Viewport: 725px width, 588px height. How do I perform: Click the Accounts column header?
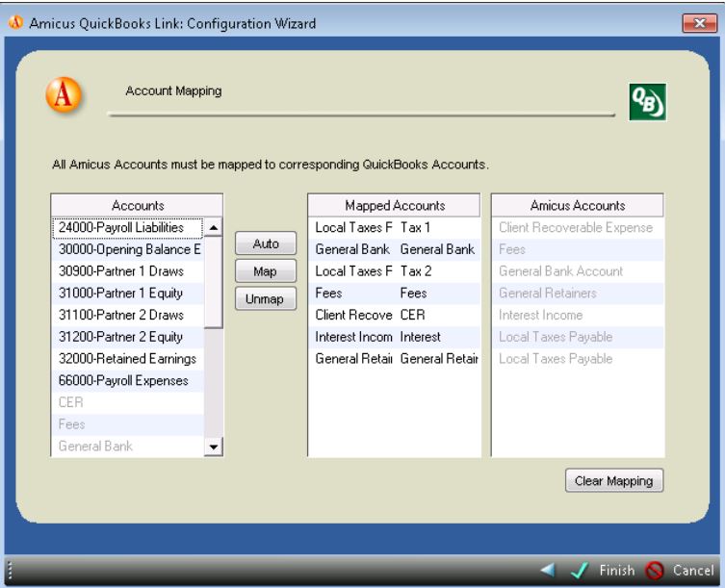point(138,205)
